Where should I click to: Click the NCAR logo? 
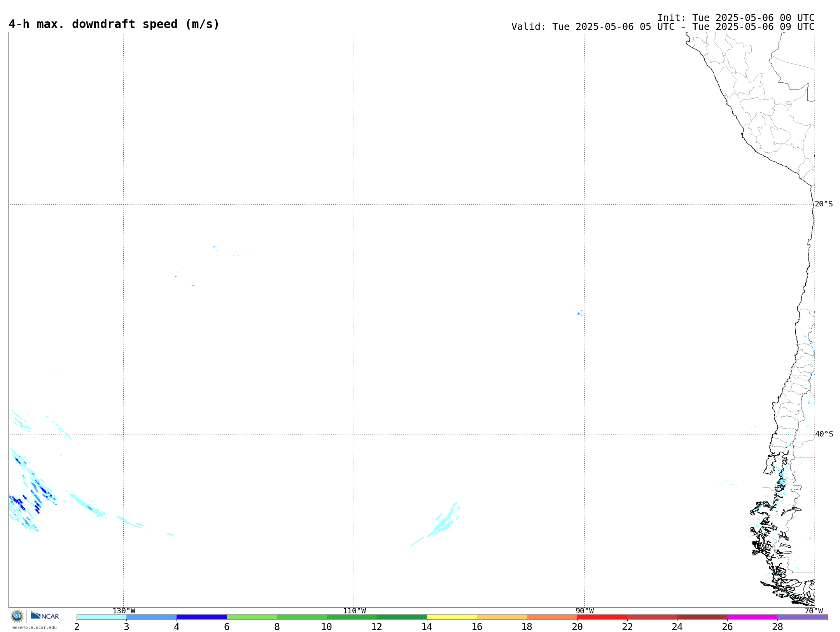click(x=45, y=616)
